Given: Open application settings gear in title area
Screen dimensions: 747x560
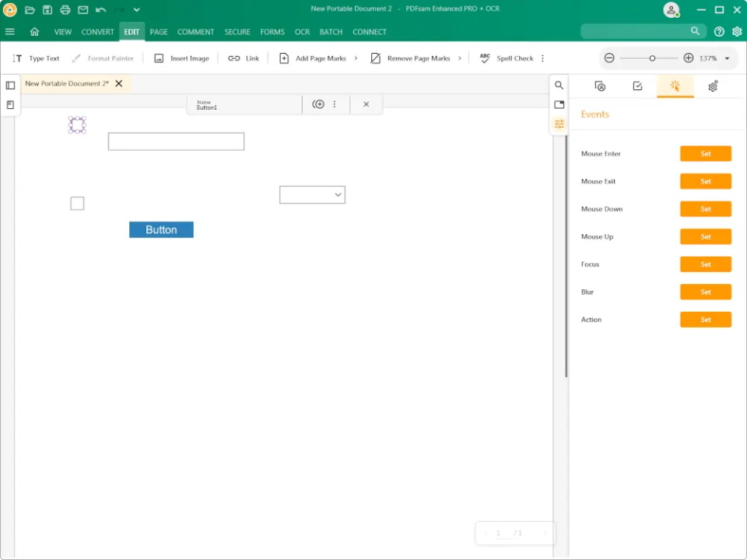Looking at the screenshot, I should (737, 31).
